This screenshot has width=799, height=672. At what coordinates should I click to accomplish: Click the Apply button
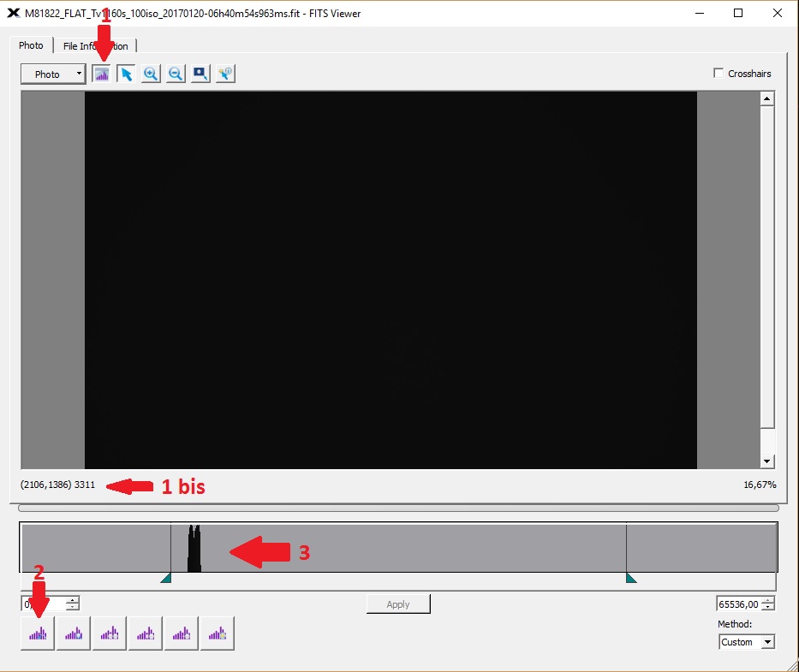pos(398,604)
